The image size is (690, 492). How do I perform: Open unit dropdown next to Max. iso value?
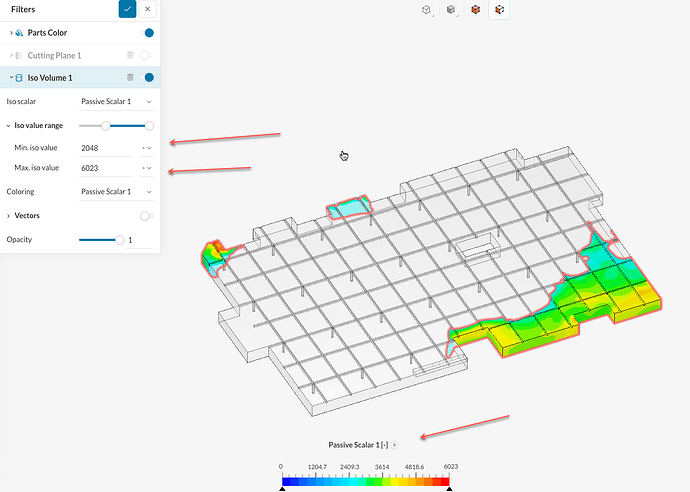pos(147,168)
